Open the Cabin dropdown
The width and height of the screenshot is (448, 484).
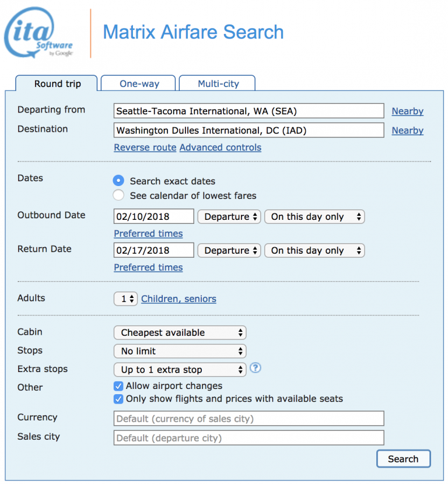tap(180, 333)
